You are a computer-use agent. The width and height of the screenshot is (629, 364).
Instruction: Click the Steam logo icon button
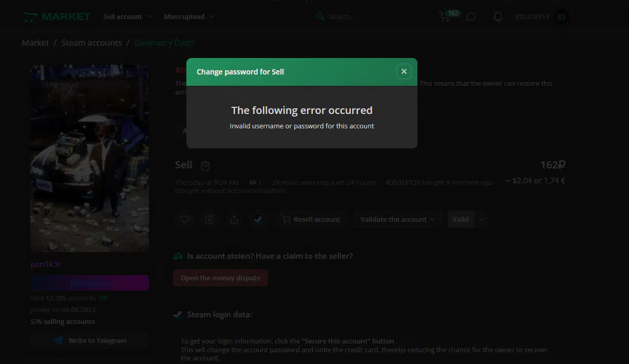pos(258,219)
